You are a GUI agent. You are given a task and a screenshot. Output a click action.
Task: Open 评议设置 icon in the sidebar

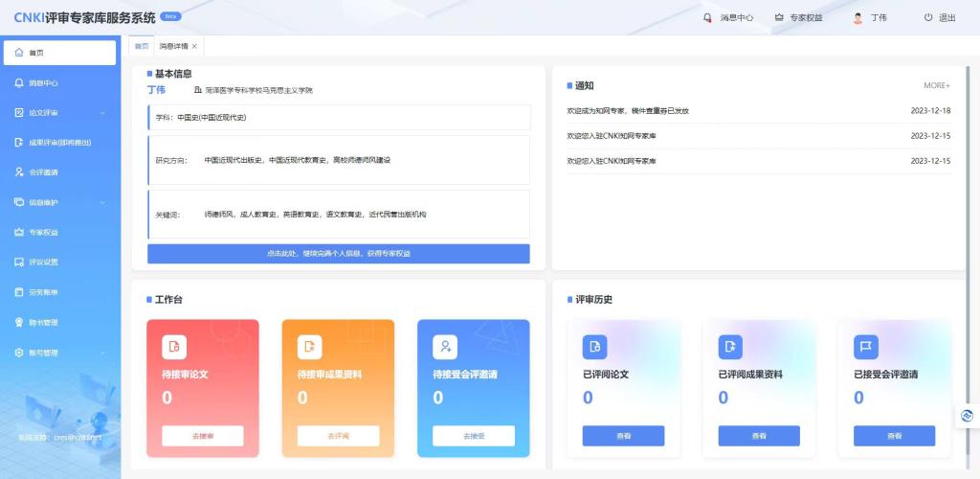(19, 262)
